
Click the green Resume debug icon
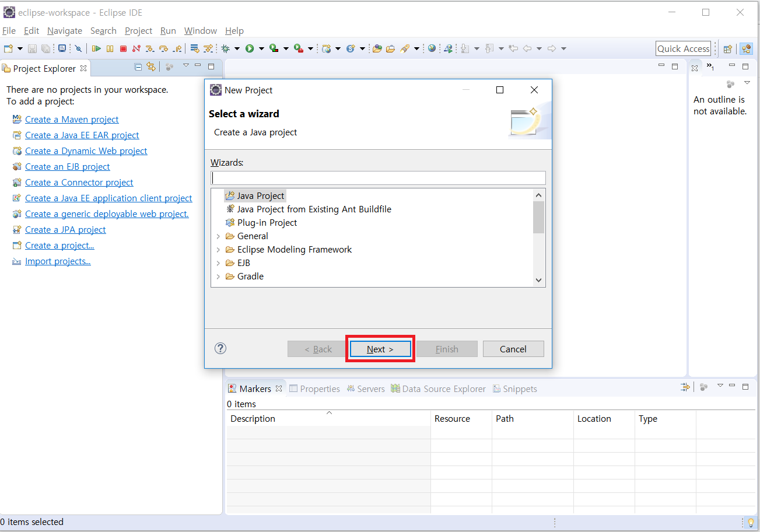tap(96, 48)
